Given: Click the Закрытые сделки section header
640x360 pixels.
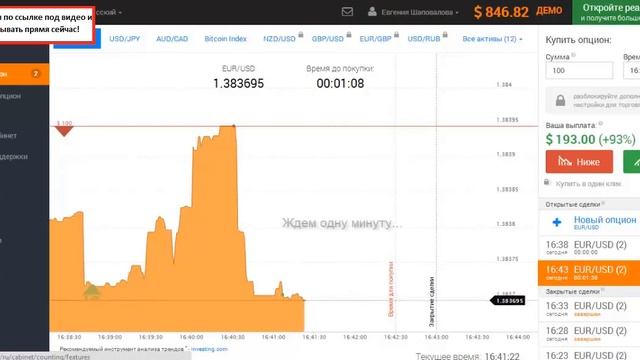Looking at the screenshot, I should point(572,291).
